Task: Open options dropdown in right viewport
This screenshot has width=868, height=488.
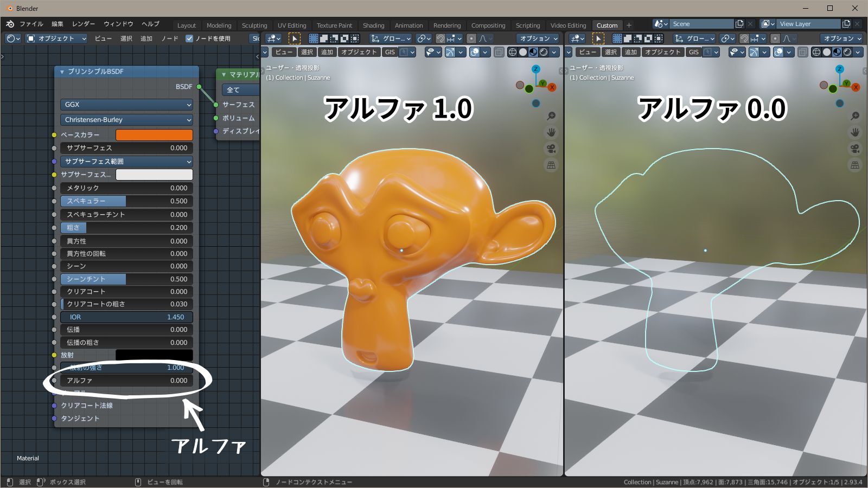Action: [843, 38]
